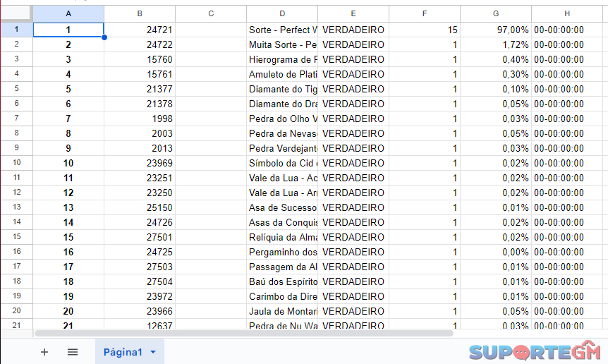
Task: Select cell with value 15 in column F
Action: (425, 30)
